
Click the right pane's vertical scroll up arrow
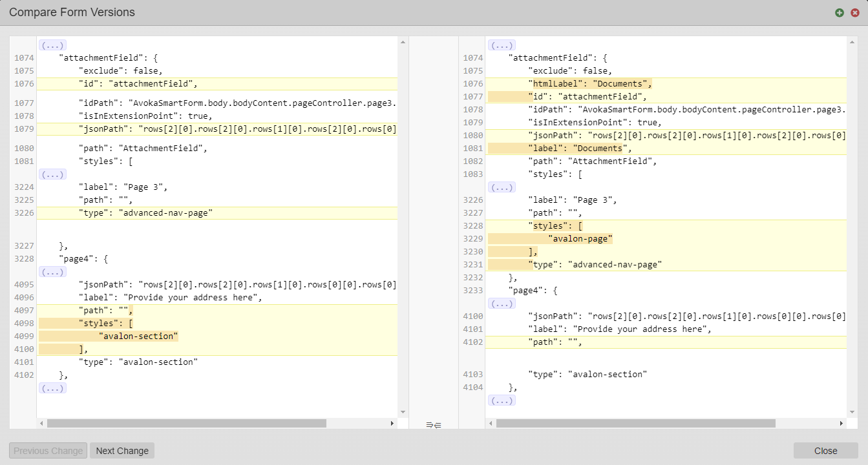point(852,43)
